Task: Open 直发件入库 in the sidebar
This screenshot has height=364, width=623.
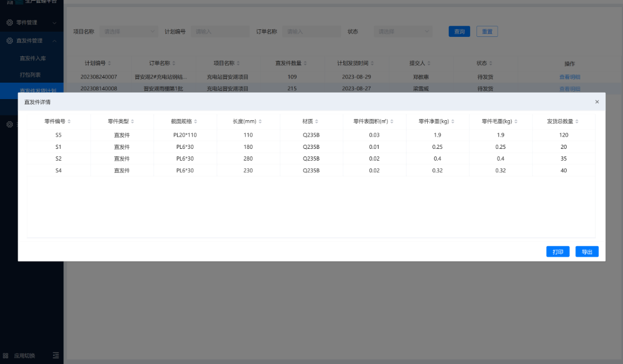Action: 33,58
